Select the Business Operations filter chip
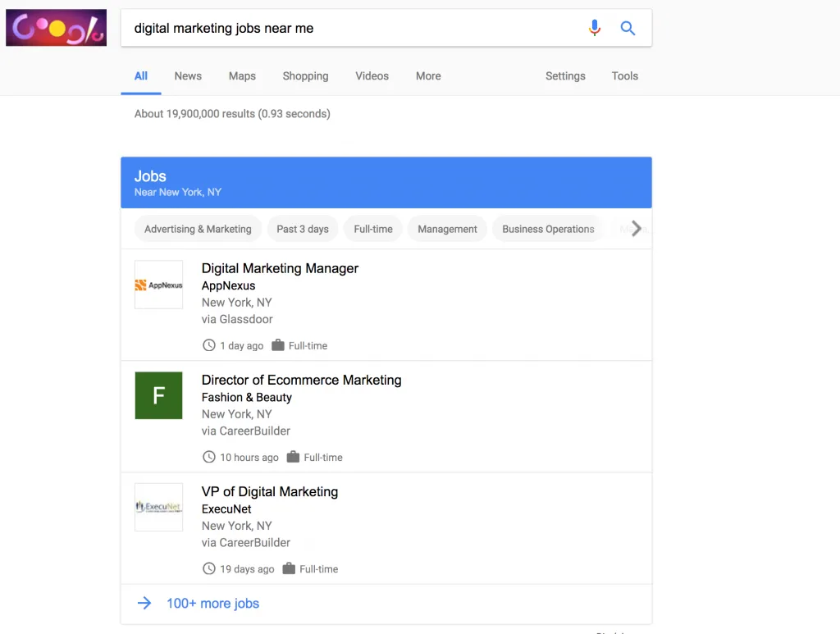The image size is (840, 634). click(x=548, y=229)
